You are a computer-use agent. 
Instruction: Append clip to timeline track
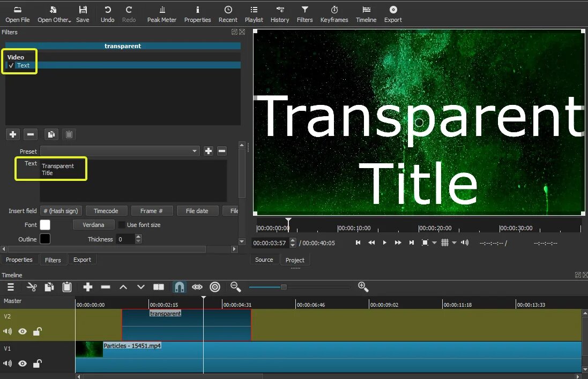coord(88,287)
